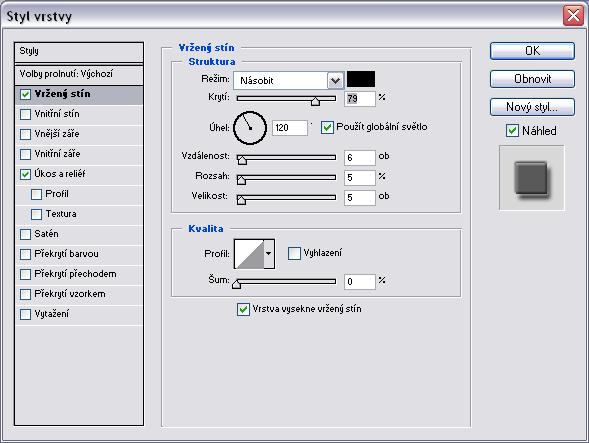Click the Vzdálenost value input field
Screen dimensions: 589x443
coord(359,158)
